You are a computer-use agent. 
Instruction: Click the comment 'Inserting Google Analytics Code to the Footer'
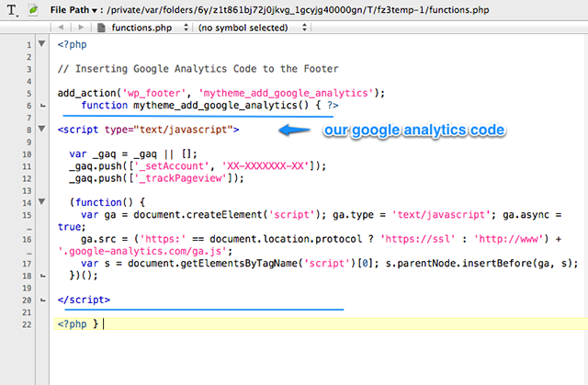[x=207, y=69]
